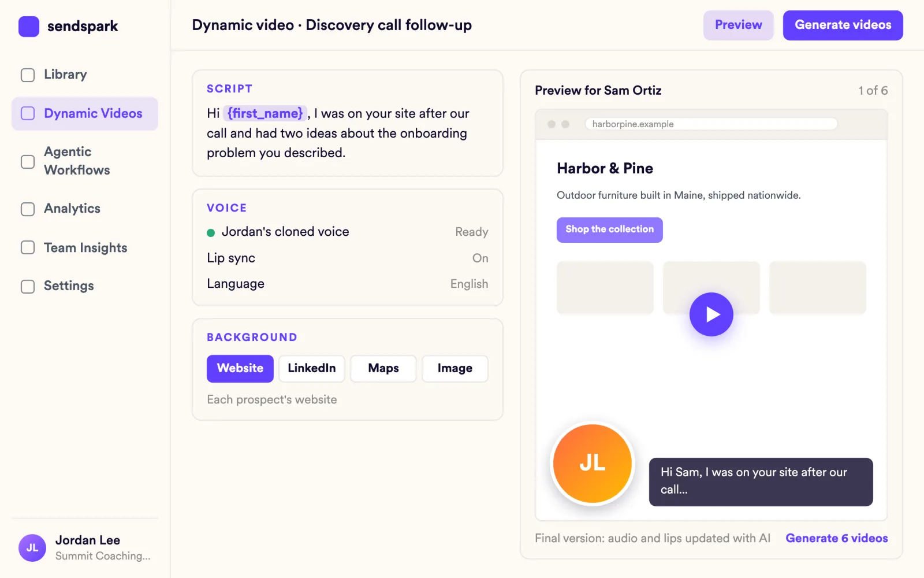Click the 1 of 6 counter
924x578 pixels.
coord(873,91)
